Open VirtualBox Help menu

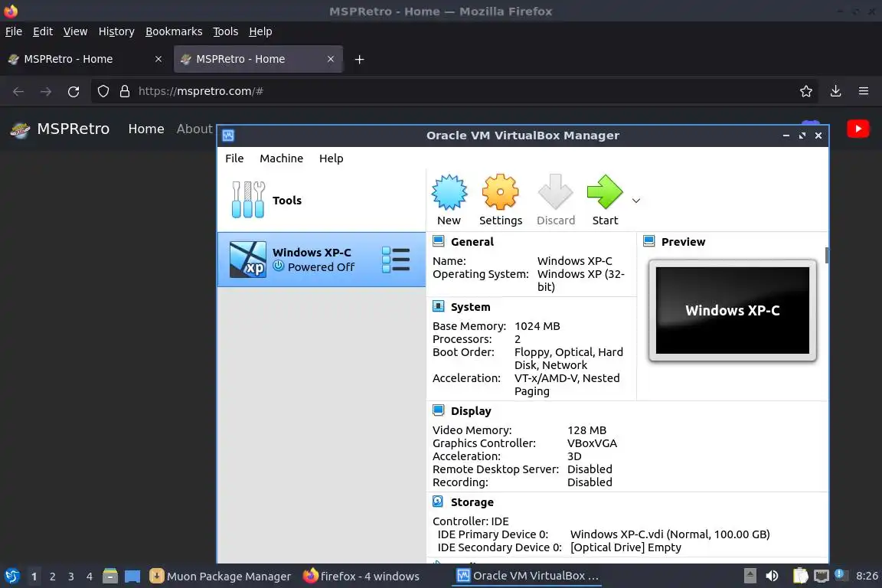[x=331, y=158]
